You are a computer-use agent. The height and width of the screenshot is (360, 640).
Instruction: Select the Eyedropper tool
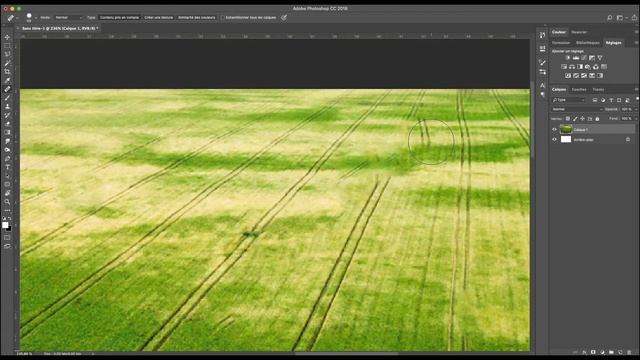7,80
